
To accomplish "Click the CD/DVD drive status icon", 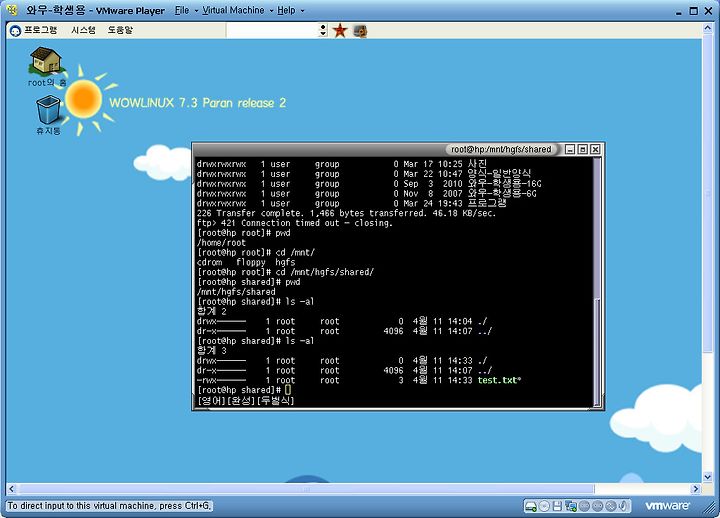I will pyautogui.click(x=544, y=506).
